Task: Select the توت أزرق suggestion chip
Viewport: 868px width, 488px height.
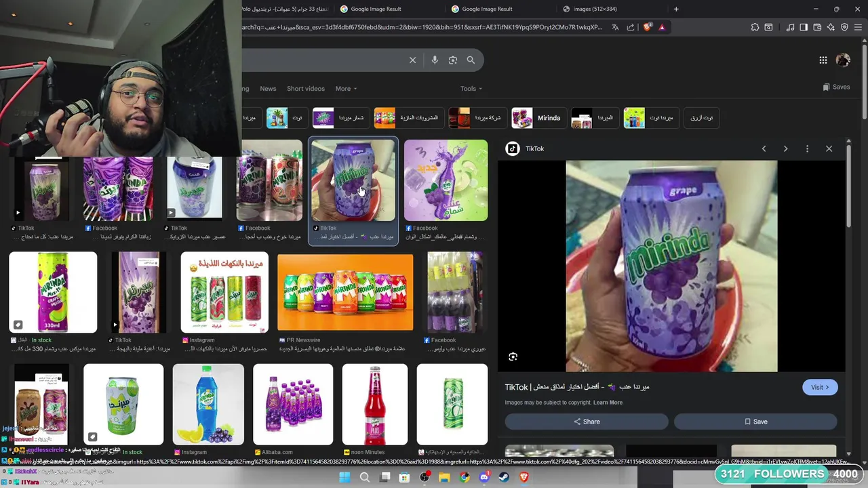Action: pyautogui.click(x=701, y=118)
